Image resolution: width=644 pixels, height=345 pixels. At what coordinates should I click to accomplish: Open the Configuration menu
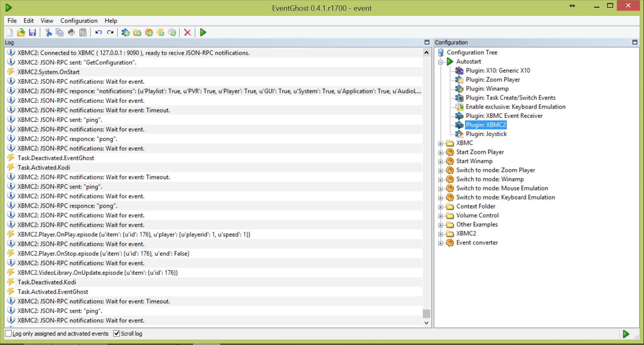79,21
